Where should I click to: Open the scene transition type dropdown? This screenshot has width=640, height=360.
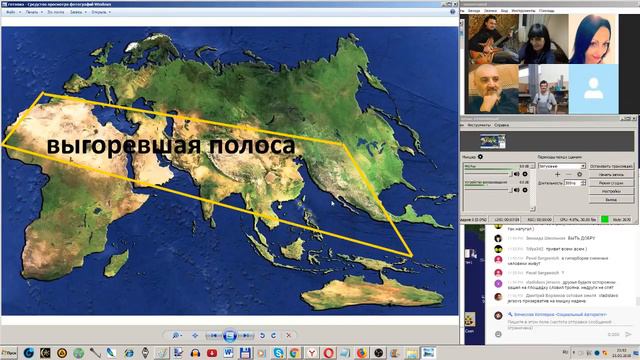pyautogui.click(x=562, y=166)
